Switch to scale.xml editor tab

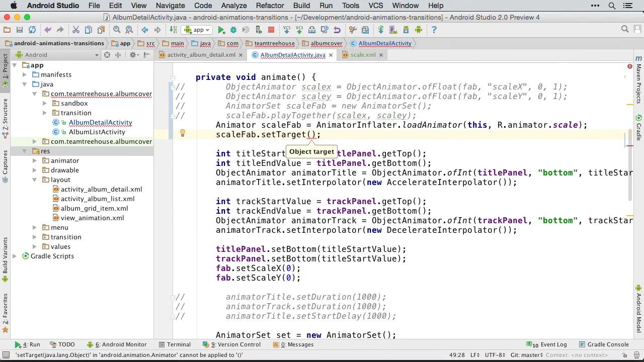(x=363, y=55)
